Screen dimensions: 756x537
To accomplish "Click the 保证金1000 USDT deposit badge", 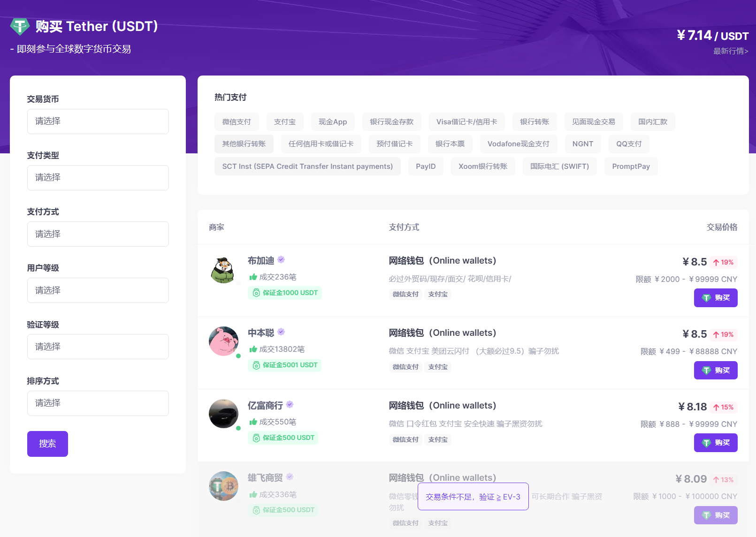I will point(284,293).
